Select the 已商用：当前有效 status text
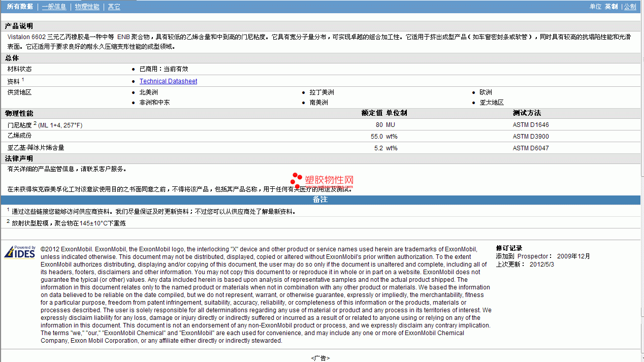Viewport: 644px width, 362px height. (x=164, y=69)
